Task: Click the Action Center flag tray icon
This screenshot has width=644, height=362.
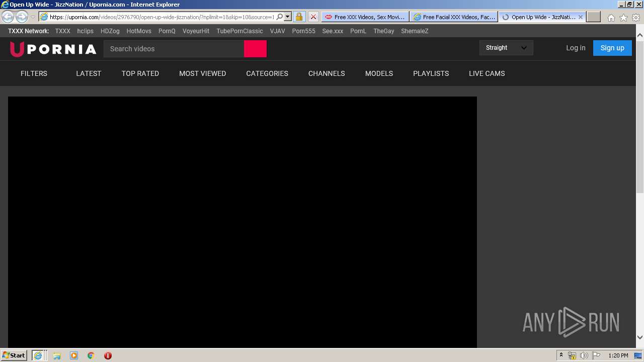Action: (596, 355)
